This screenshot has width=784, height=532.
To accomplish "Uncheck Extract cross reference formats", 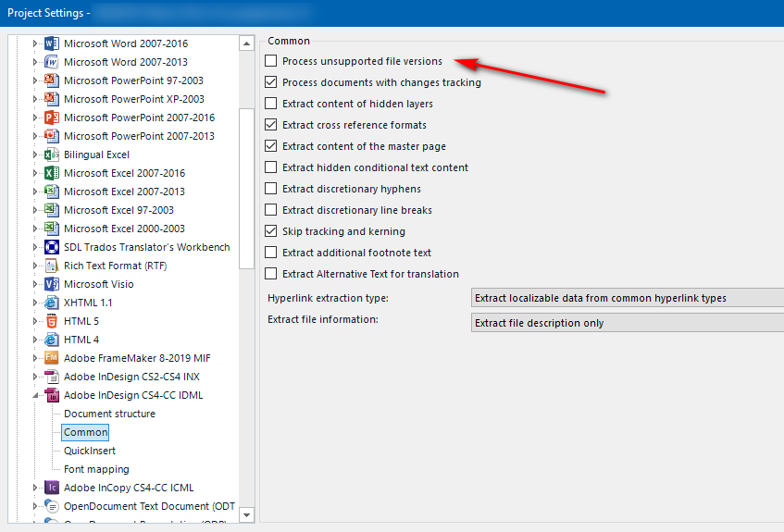I will 270,125.
